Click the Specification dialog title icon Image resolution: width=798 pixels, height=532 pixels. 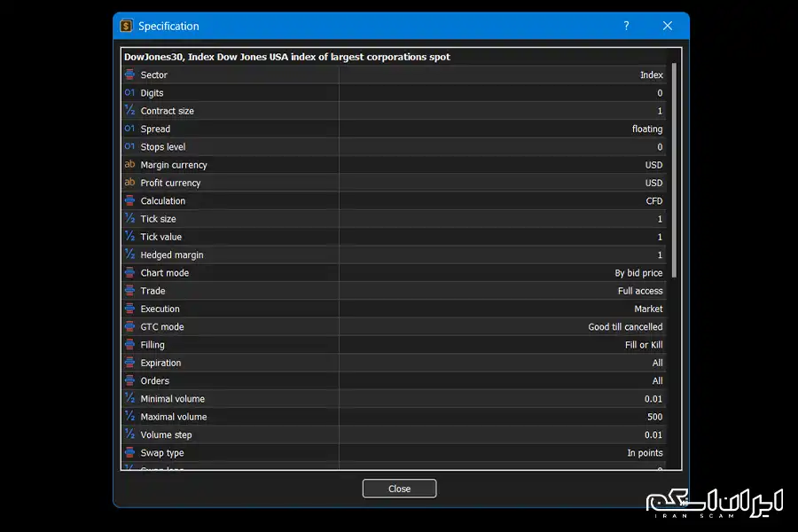(x=126, y=26)
